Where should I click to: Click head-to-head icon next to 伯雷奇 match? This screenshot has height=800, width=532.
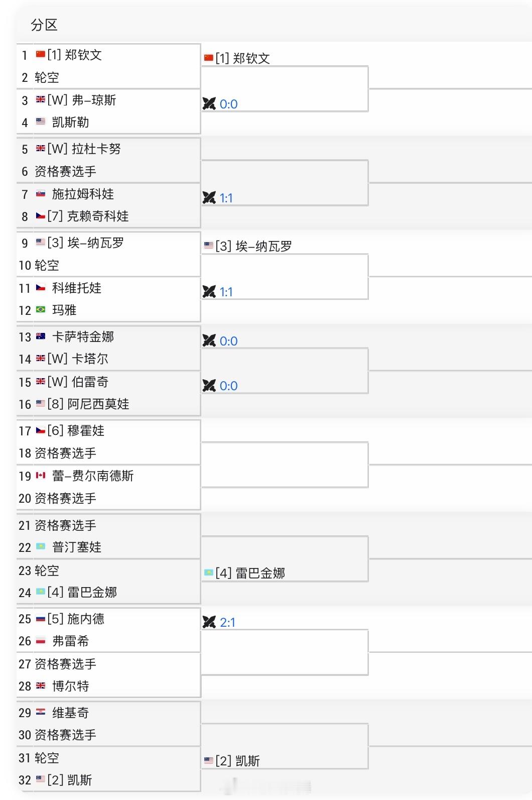tap(209, 386)
